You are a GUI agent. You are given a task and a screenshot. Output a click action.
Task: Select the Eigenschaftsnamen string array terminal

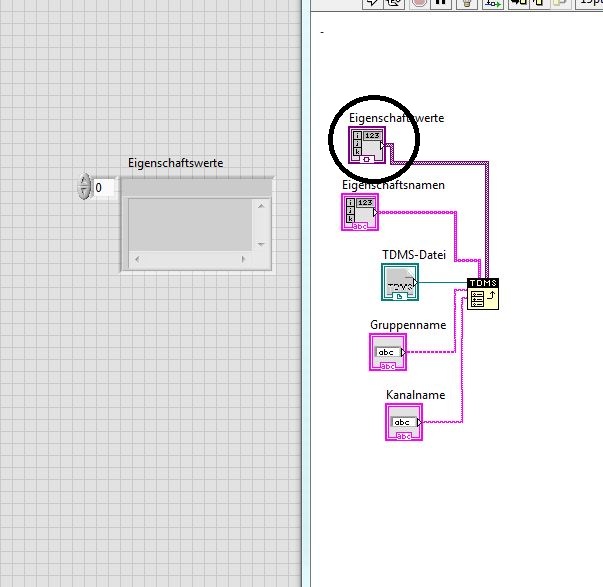click(360, 212)
